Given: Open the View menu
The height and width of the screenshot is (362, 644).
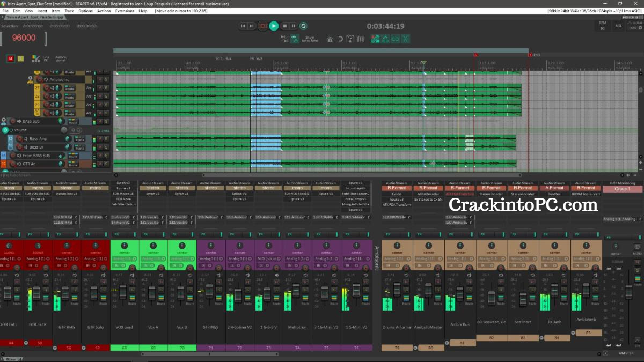Looking at the screenshot, I should [x=28, y=11].
